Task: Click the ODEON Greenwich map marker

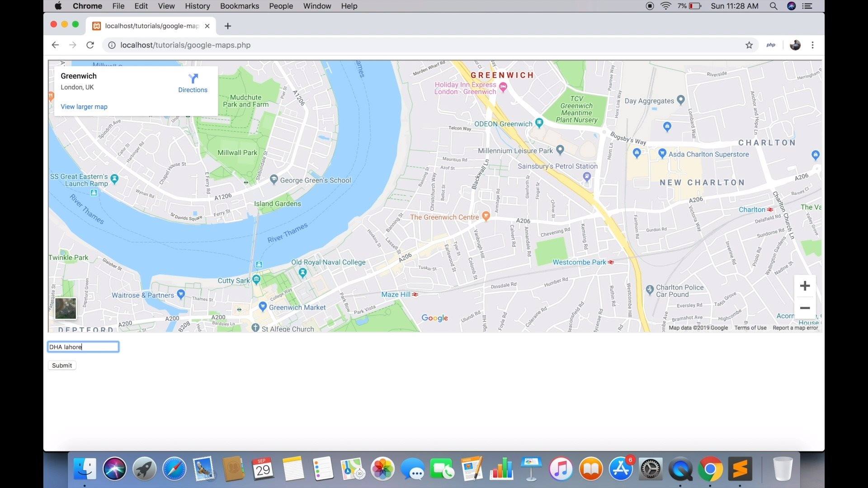Action: [x=539, y=122]
